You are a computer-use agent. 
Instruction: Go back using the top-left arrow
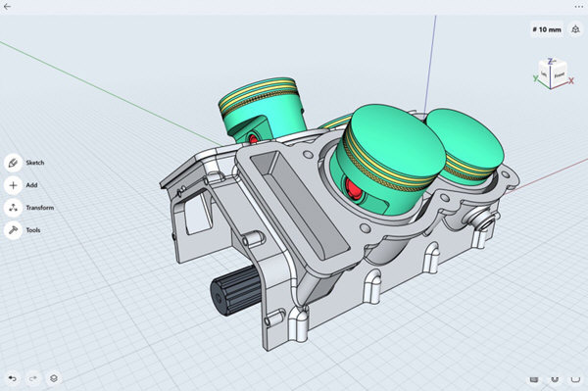click(7, 7)
